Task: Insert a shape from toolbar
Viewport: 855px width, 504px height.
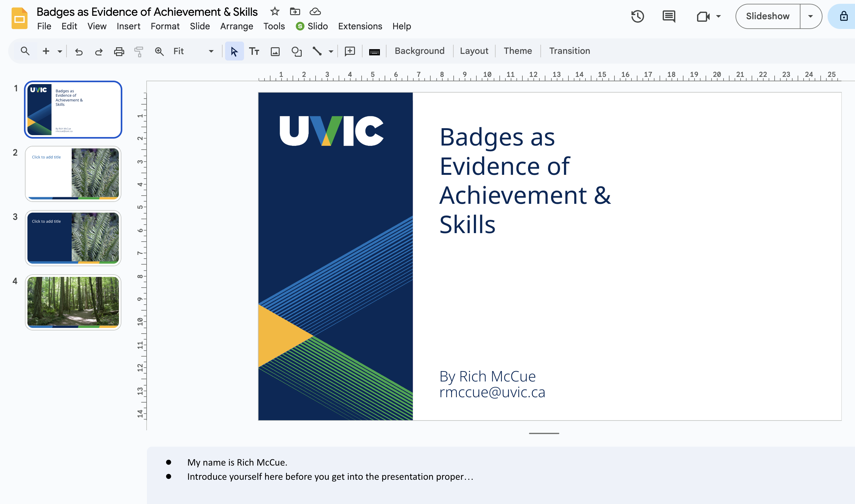Action: 296,51
